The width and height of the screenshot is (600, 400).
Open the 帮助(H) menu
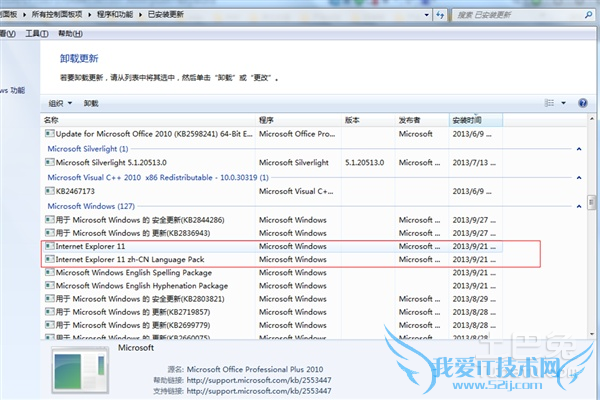70,34
